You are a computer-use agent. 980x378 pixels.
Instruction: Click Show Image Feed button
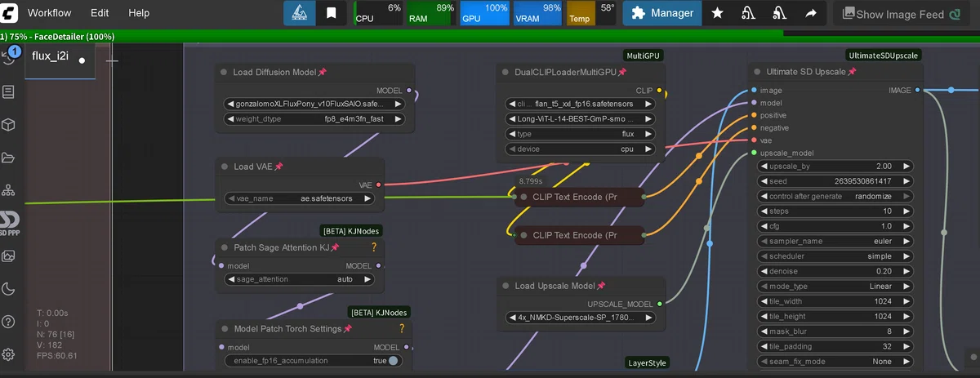902,14
